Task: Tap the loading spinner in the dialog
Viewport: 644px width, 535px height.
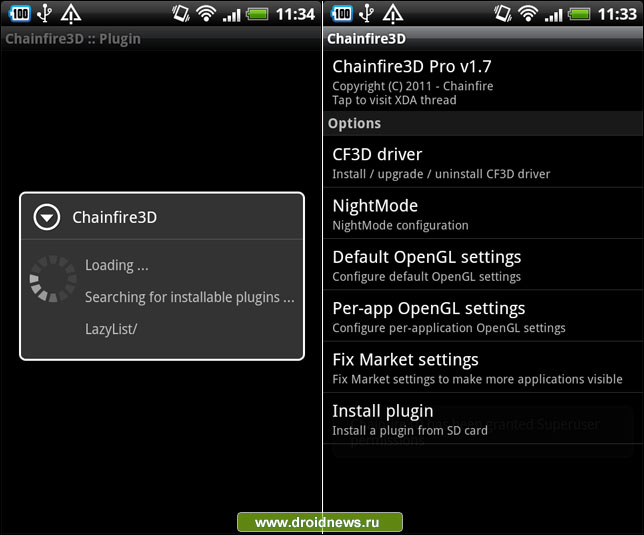Action: [53, 279]
